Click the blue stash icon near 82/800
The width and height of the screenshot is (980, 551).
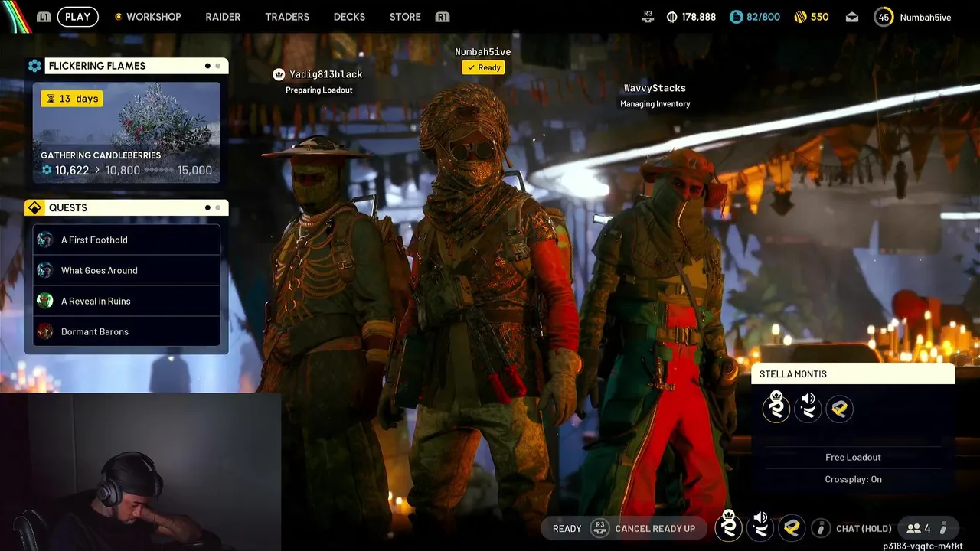736,17
